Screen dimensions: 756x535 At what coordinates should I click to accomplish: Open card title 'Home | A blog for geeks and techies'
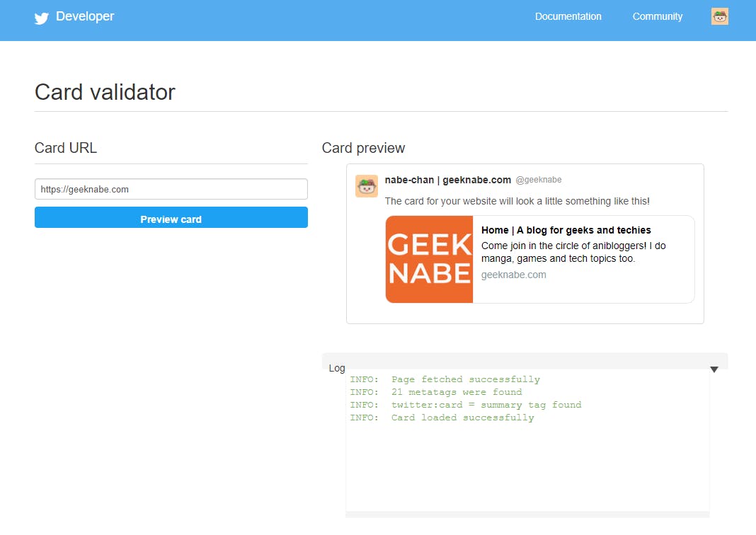pos(566,230)
